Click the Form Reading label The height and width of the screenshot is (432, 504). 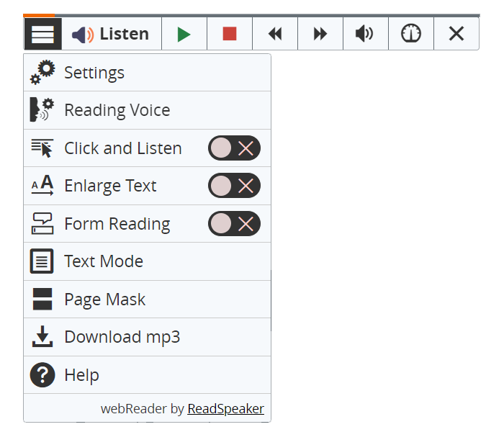(x=117, y=224)
